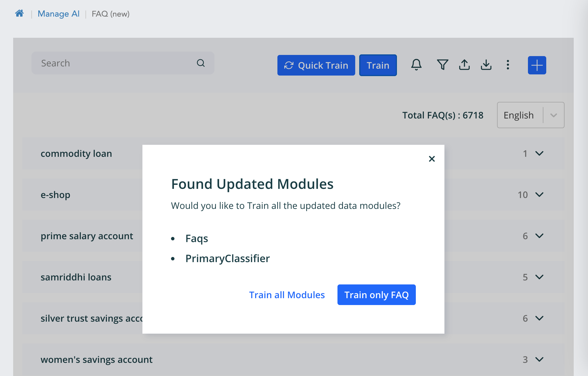Click the FAQ (new) breadcrumb tab
Image resolution: width=588 pixels, height=376 pixels.
110,13
